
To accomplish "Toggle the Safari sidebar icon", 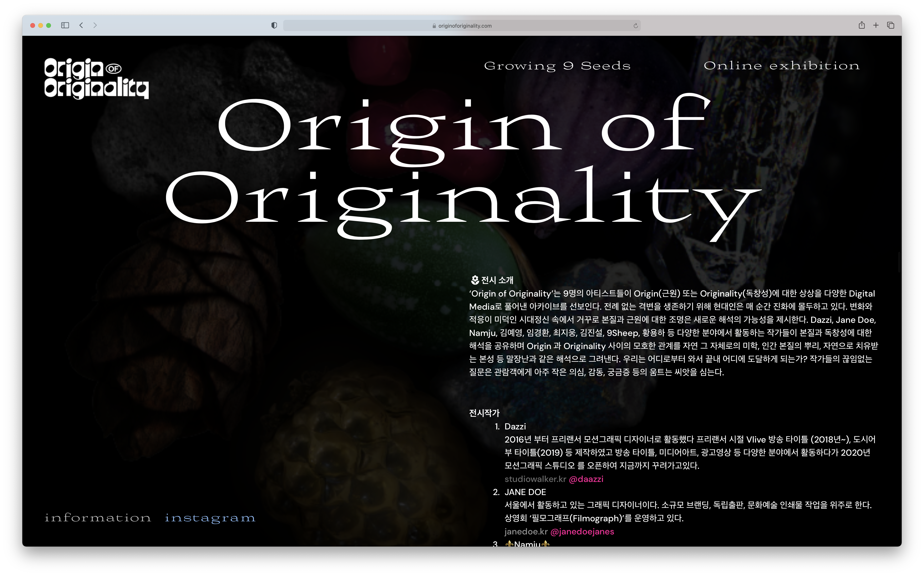I will tap(65, 25).
